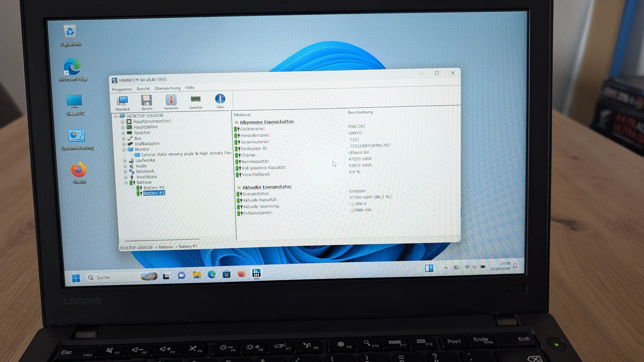Click the tree panel horizontal scrollbar
This screenshot has height=362, width=644.
[x=162, y=240]
